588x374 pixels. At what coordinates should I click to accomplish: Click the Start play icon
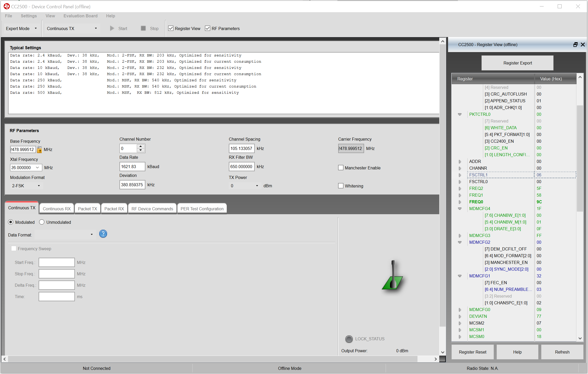tap(112, 28)
